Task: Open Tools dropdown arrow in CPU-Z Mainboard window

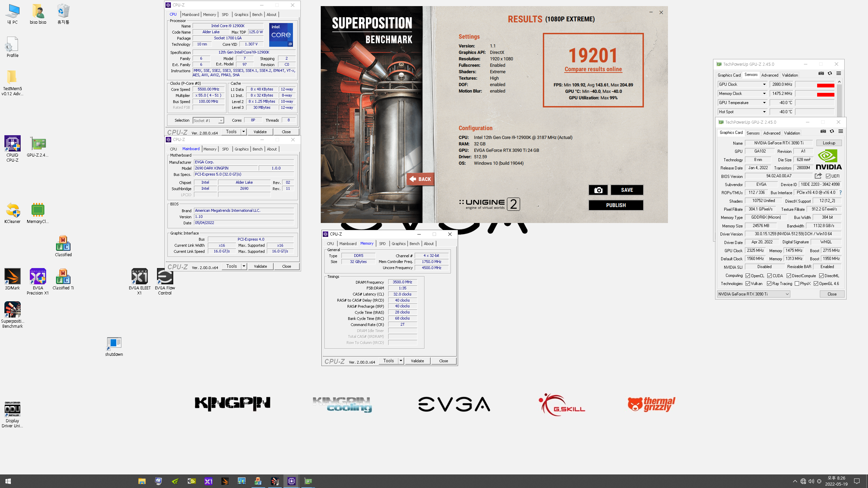Action: pos(244,266)
